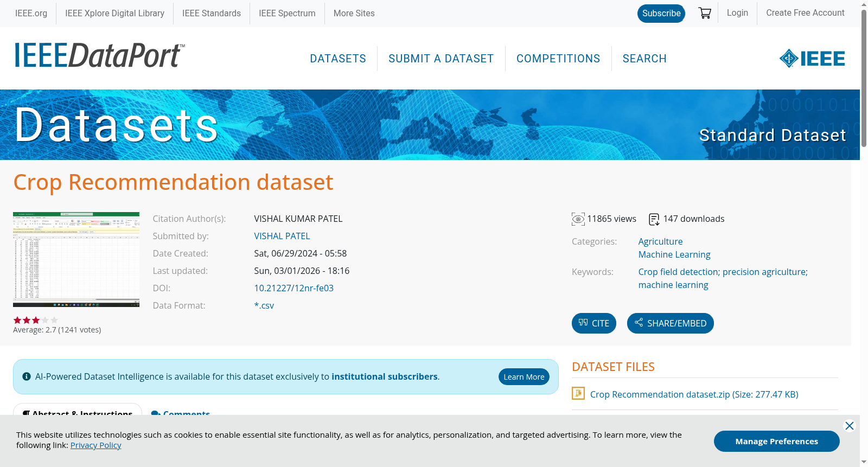
Task: Open the dataset spreadsheet thumbnail
Action: 76,259
